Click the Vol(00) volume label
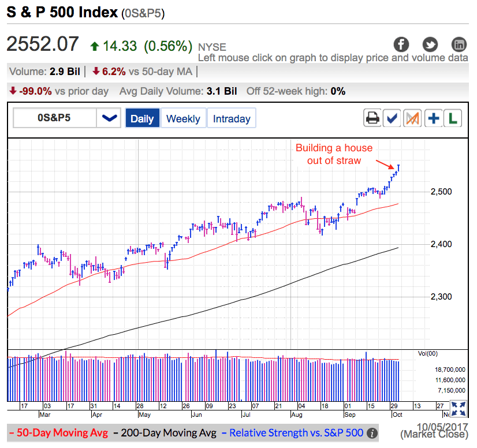This screenshot has height=448, width=477. (x=428, y=353)
